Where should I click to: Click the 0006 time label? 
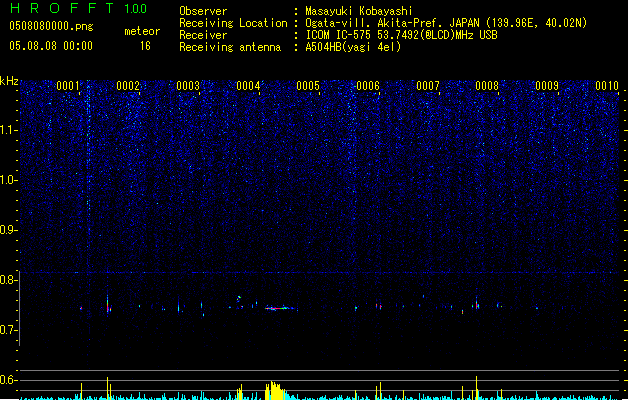point(368,86)
